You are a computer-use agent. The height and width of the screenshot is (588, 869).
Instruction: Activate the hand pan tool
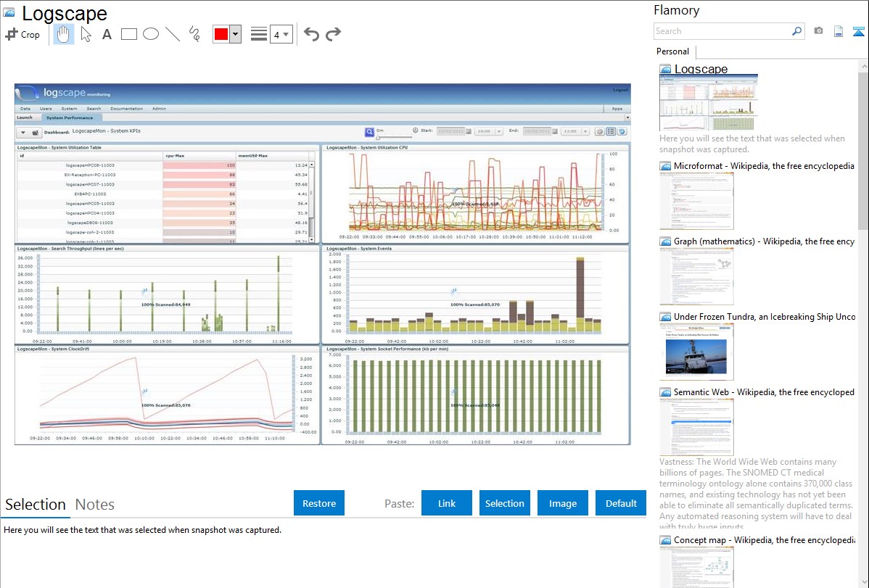point(64,34)
